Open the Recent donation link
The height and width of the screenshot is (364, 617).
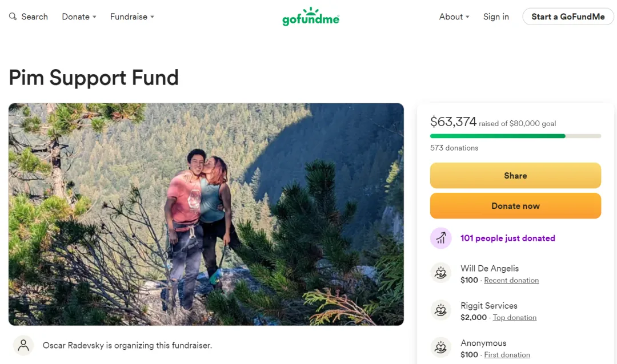[x=511, y=280]
